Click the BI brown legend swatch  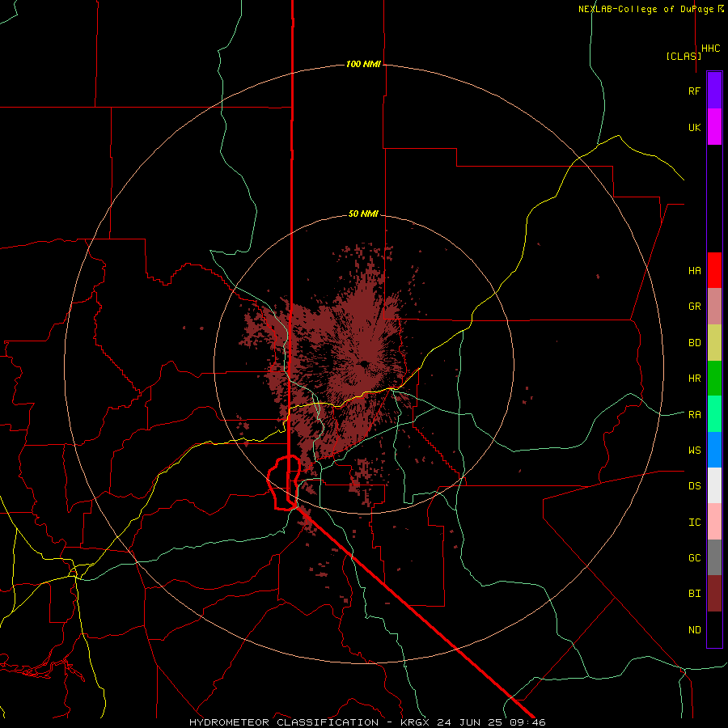[x=714, y=594]
